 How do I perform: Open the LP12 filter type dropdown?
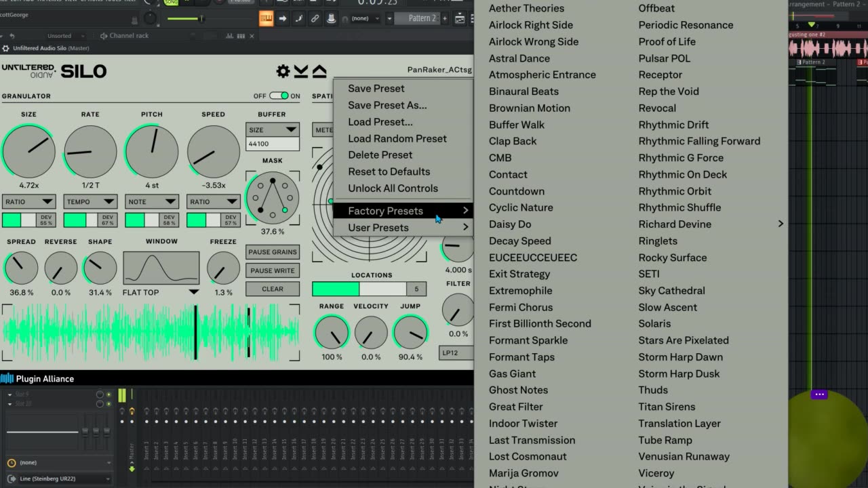456,353
